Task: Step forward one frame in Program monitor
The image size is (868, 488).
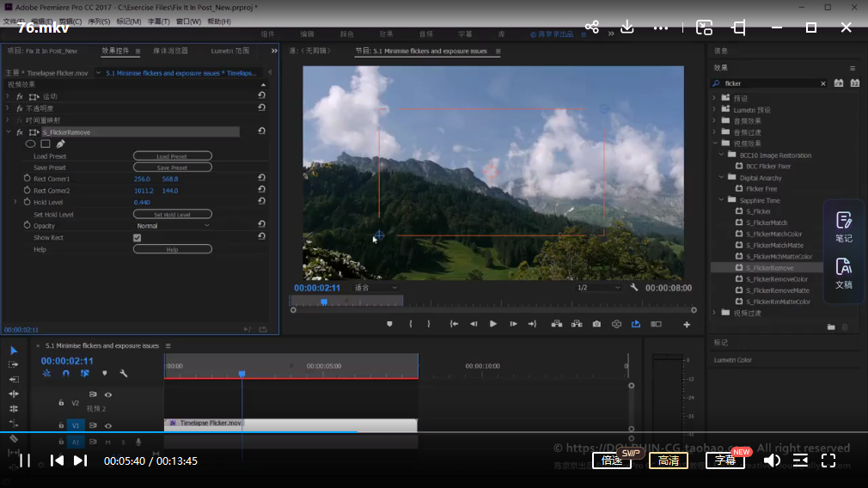Action: pyautogui.click(x=513, y=324)
